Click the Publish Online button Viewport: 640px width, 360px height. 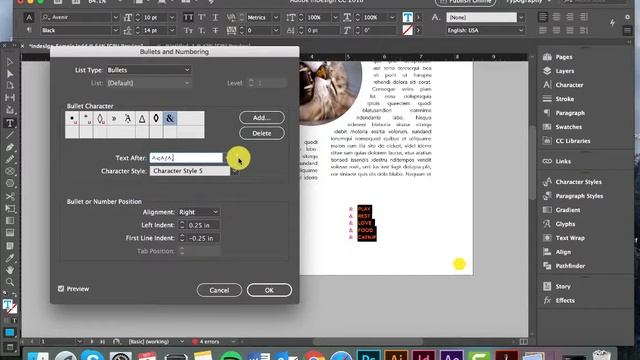coord(465,2)
